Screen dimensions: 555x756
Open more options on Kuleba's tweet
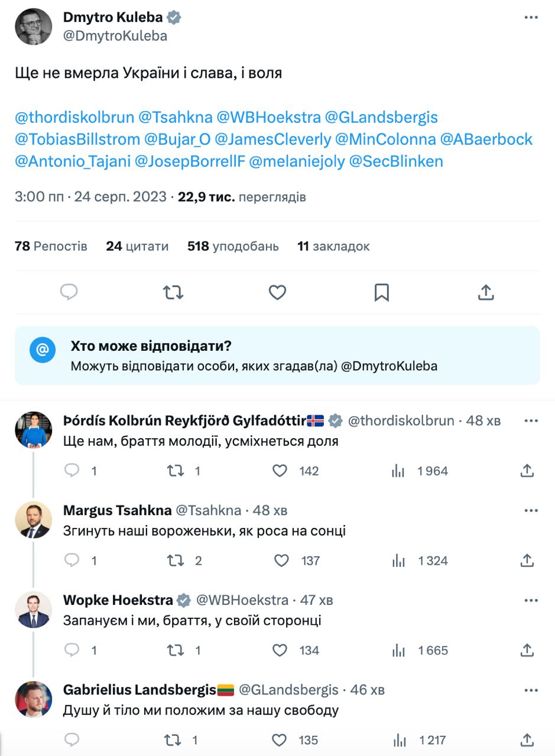pos(531,18)
